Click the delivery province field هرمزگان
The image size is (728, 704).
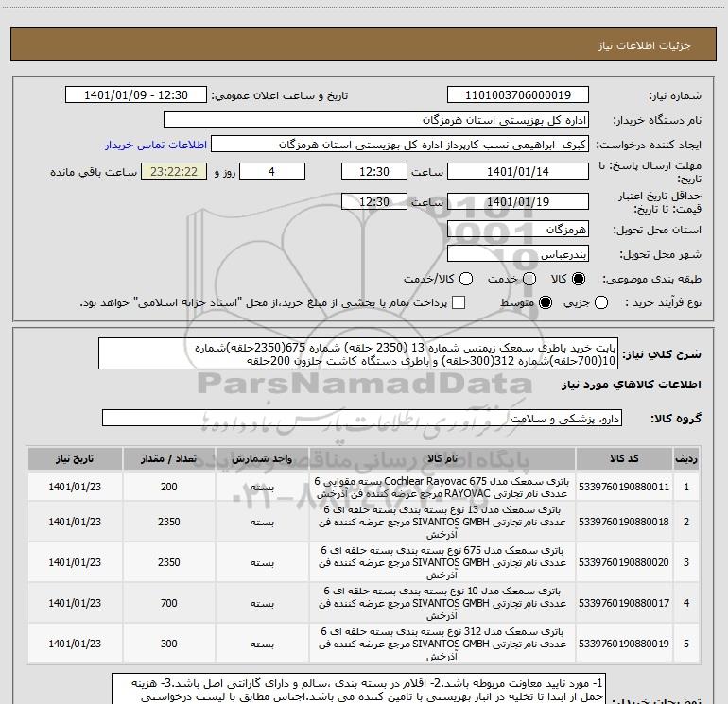[x=518, y=230]
